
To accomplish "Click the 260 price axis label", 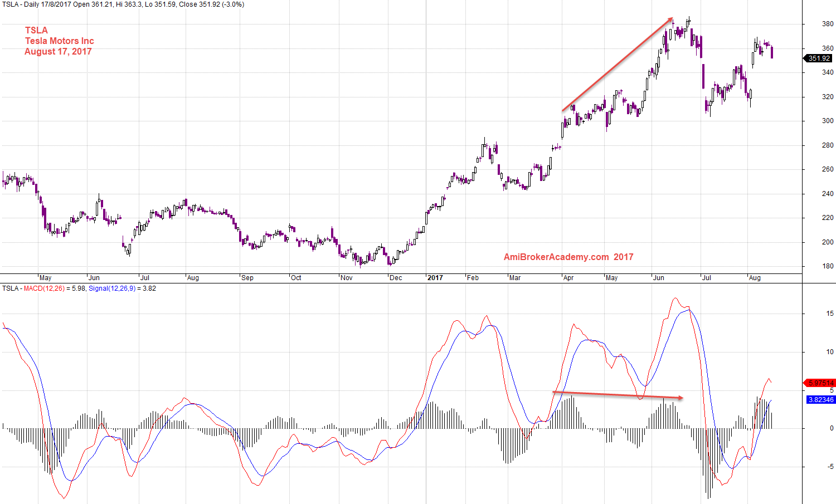I will (828, 169).
